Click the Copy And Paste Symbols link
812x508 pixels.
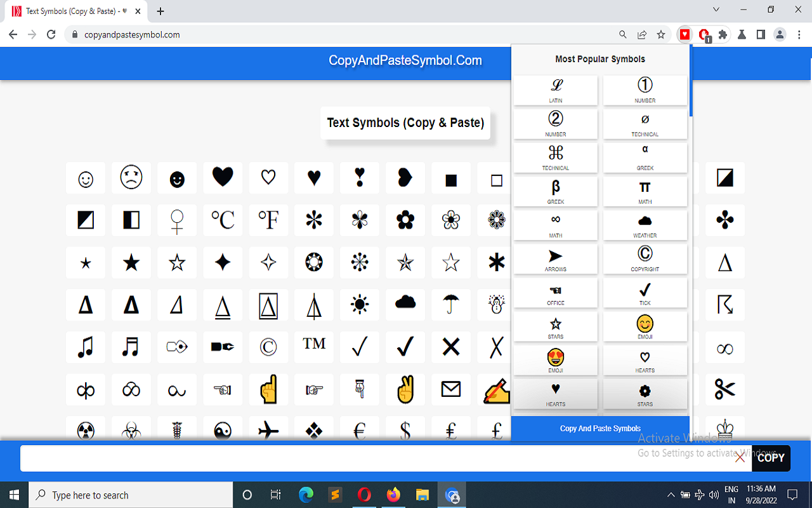click(x=600, y=429)
